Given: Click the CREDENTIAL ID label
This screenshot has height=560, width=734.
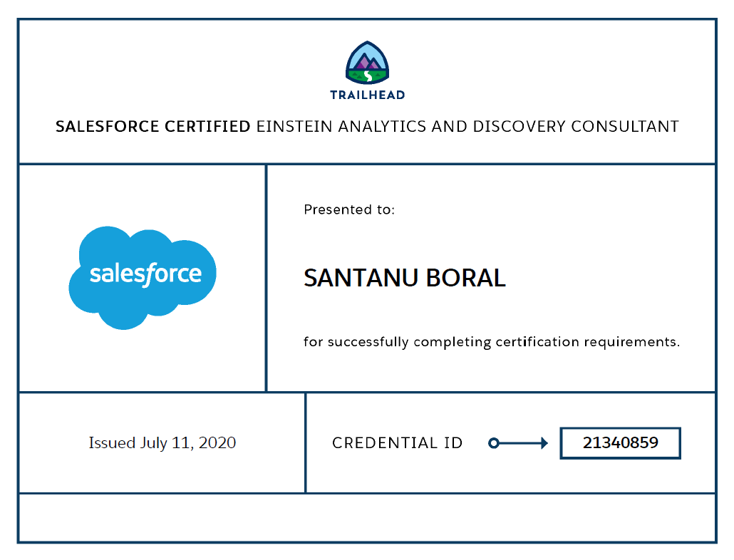Looking at the screenshot, I should (396, 442).
